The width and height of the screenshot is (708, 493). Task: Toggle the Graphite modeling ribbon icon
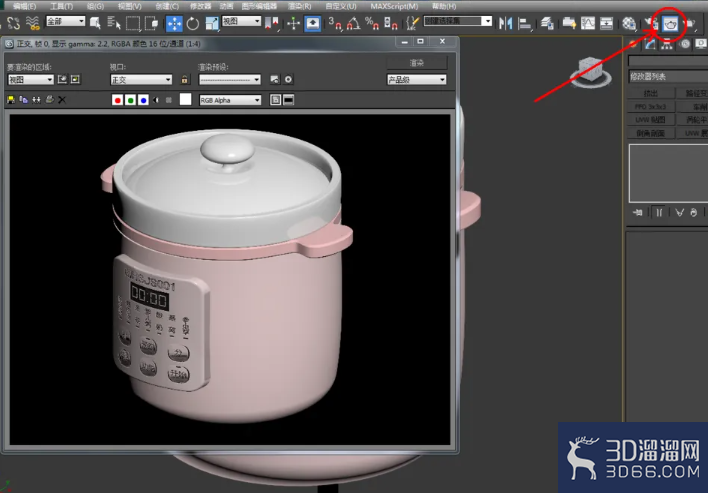569,23
